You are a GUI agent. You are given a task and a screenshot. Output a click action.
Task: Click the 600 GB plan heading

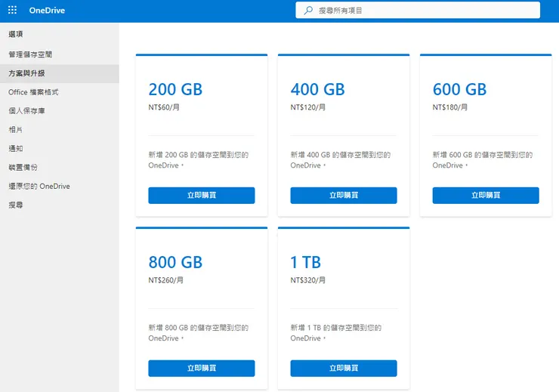[459, 89]
